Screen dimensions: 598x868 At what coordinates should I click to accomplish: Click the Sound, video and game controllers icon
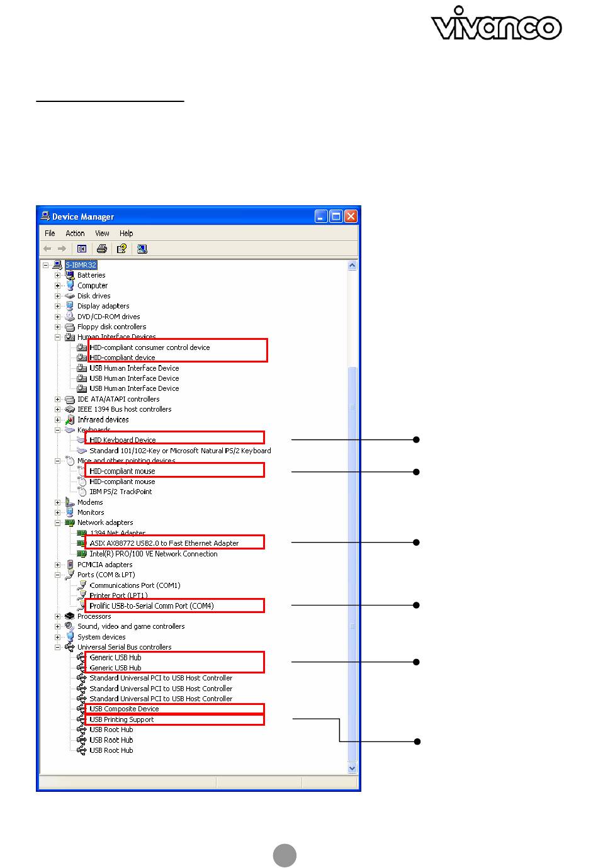(70, 626)
